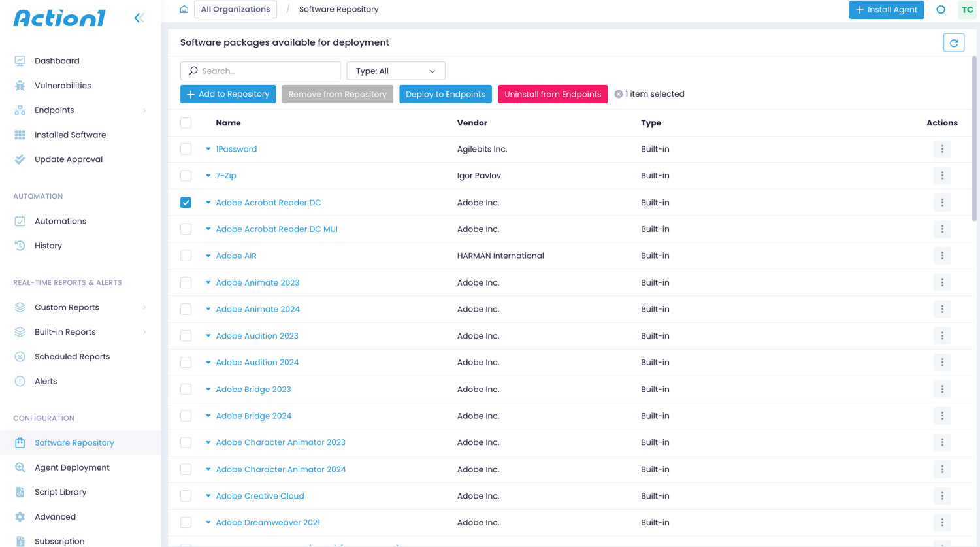Screen dimensions: 980x547
Task: Expand the 7-Zip row arrow
Action: click(x=208, y=176)
